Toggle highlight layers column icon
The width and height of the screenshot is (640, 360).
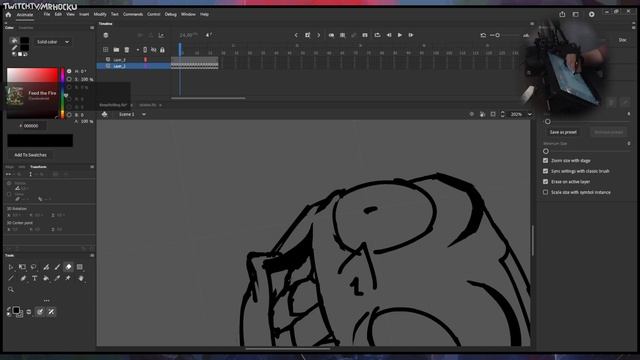(145, 50)
